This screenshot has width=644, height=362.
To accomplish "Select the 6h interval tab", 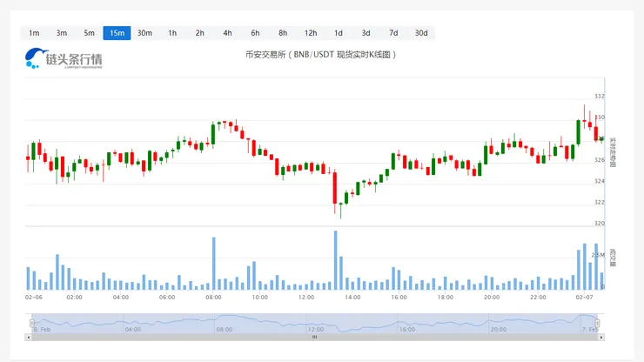I will tap(256, 33).
